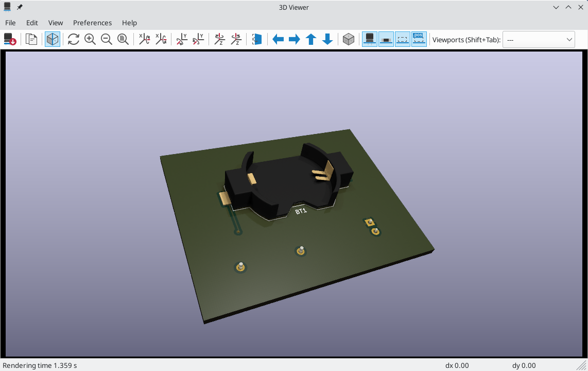Zoom out of the board

(107, 39)
